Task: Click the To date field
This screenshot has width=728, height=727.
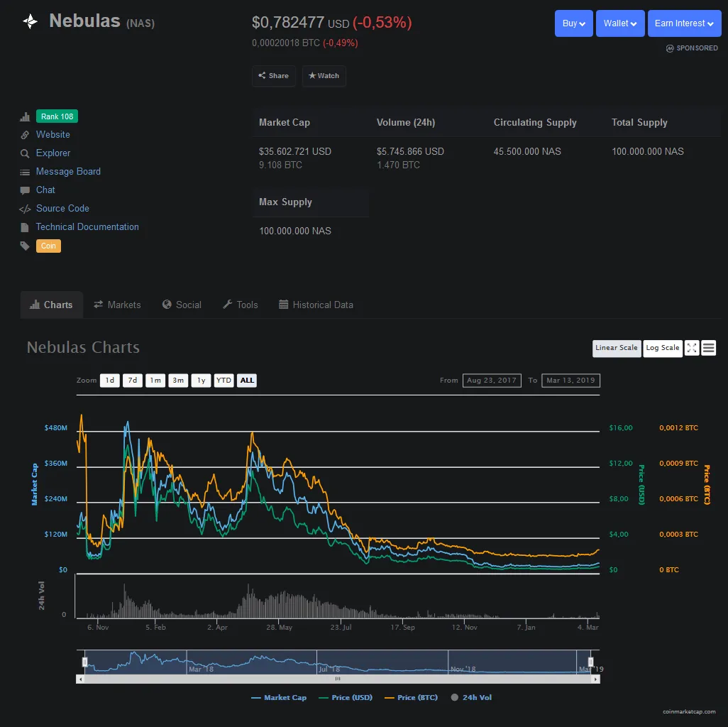Action: tap(570, 381)
